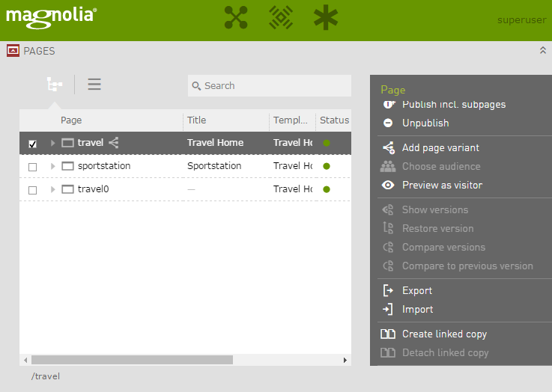552x392 pixels.
Task: Click the Preview as visitor eye icon
Action: [388, 185]
